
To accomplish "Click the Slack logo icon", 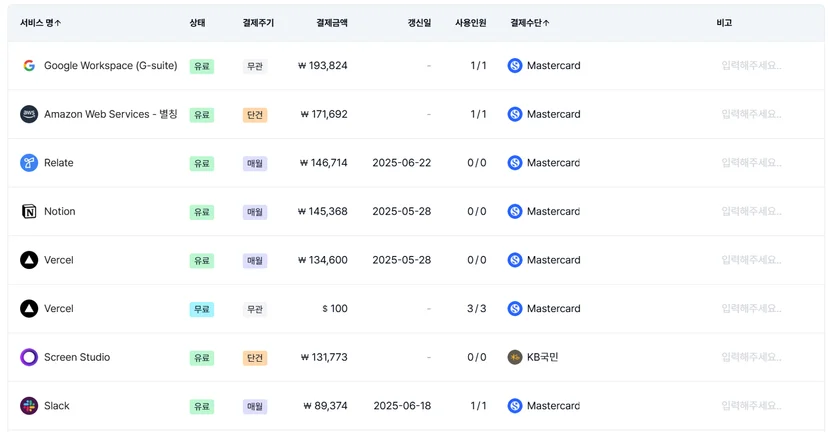I will pos(29,406).
